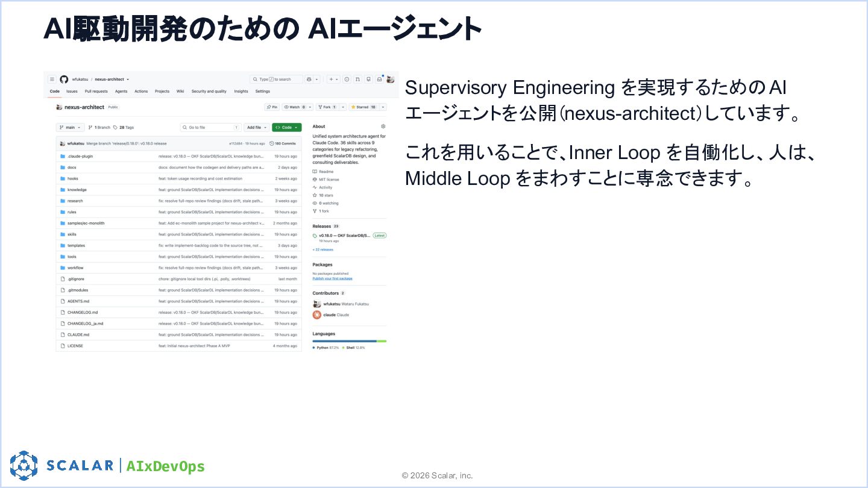The width and height of the screenshot is (868, 488).
Task: Open the GitHub hamburger navigation menu
Action: [x=52, y=79]
